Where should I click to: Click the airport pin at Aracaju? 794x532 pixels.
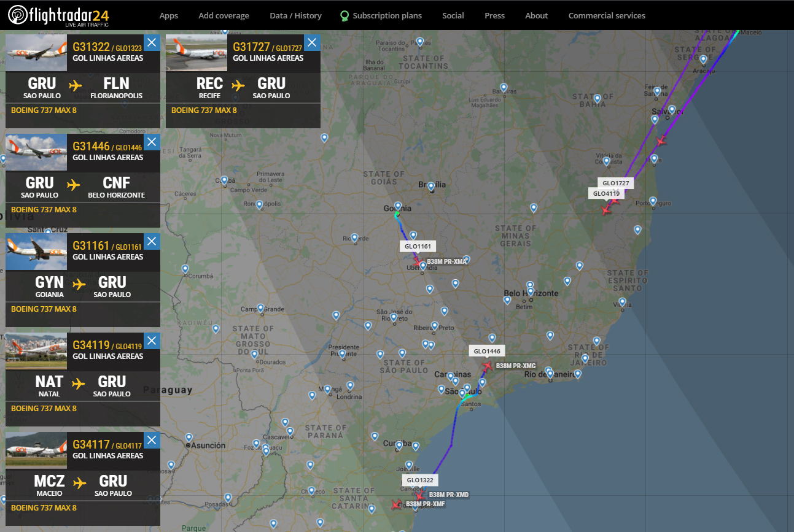tap(704, 59)
